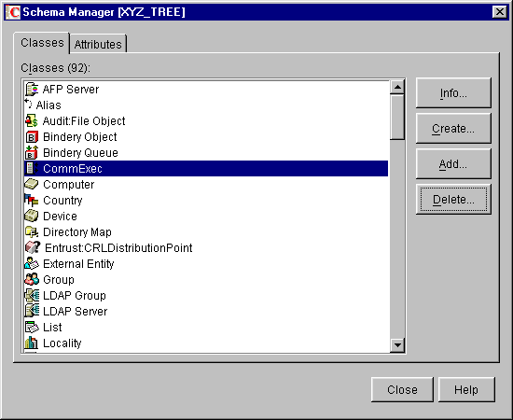Select List in the class list
This screenshot has height=420, width=513.
click(206, 327)
